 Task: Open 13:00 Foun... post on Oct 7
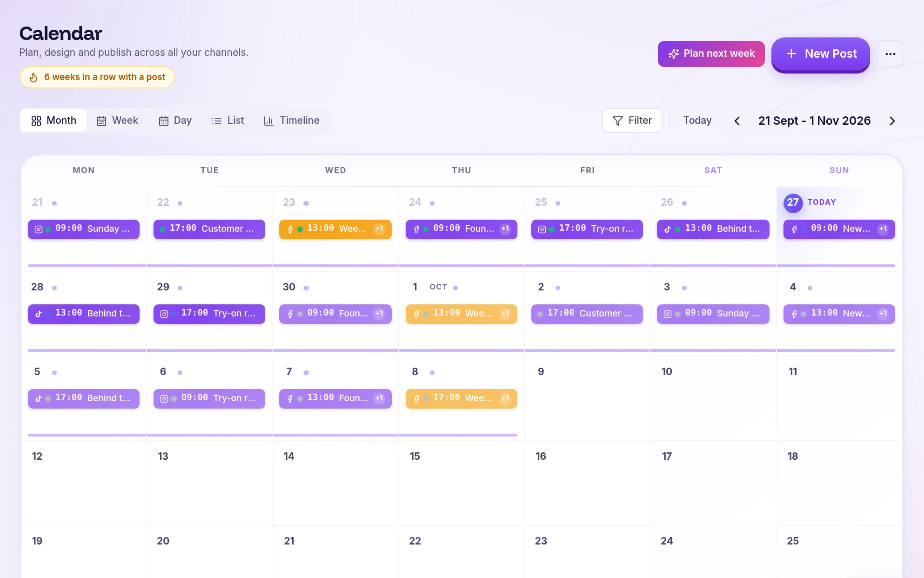pyautogui.click(x=335, y=398)
